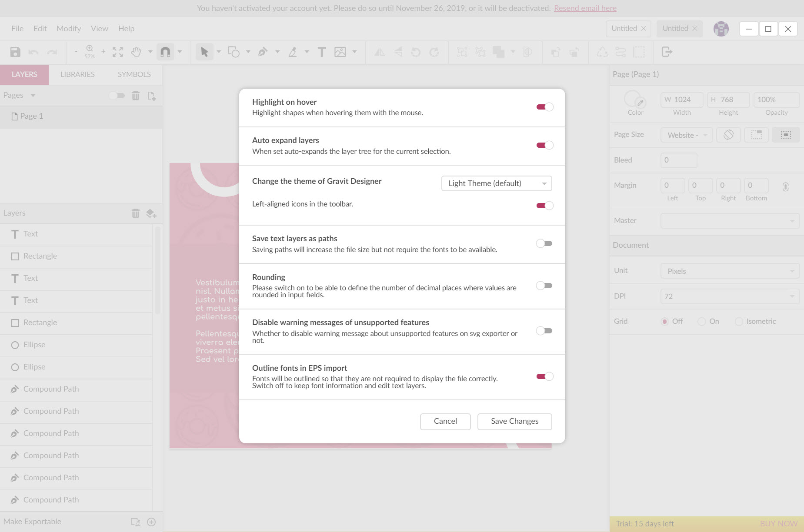This screenshot has height=532, width=804.
Task: Open the Help menu
Action: [126, 29]
